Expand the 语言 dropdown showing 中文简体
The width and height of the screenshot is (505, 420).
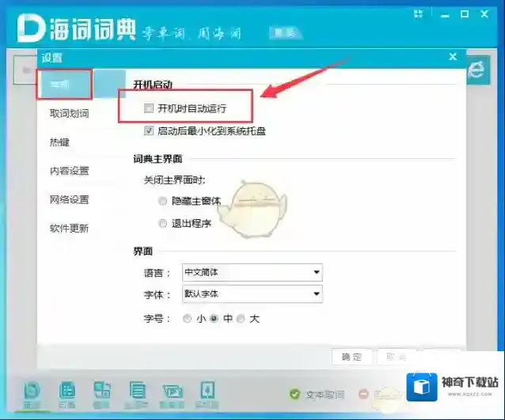(252, 272)
